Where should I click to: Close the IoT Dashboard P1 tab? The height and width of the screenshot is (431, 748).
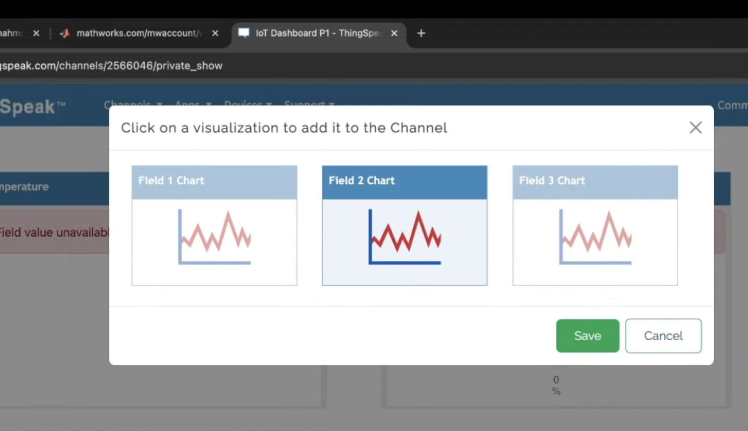pyautogui.click(x=394, y=33)
